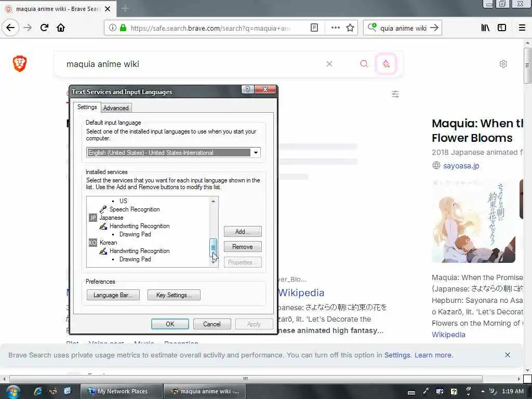Open page actions three-dot menu
The image size is (532, 399).
pyautogui.click(x=335, y=28)
